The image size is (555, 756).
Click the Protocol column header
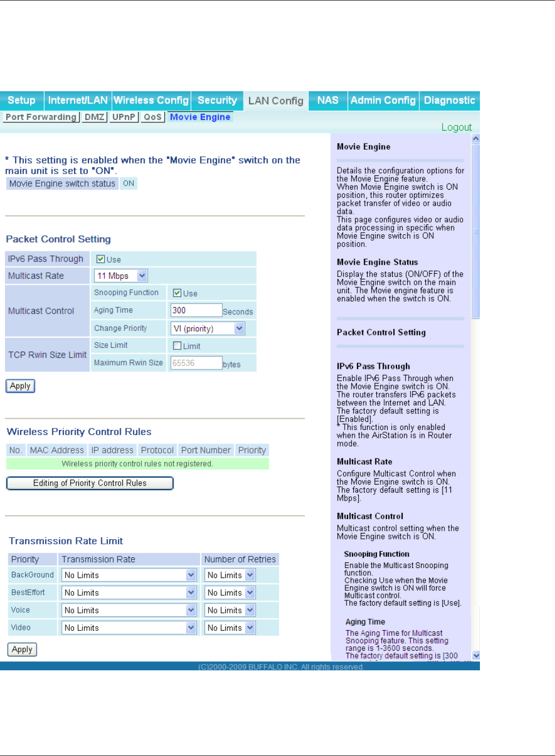pos(157,451)
